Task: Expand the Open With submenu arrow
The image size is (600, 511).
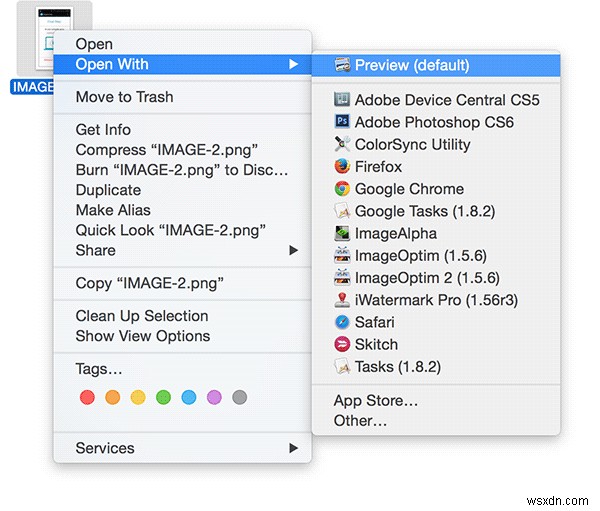Action: click(293, 65)
